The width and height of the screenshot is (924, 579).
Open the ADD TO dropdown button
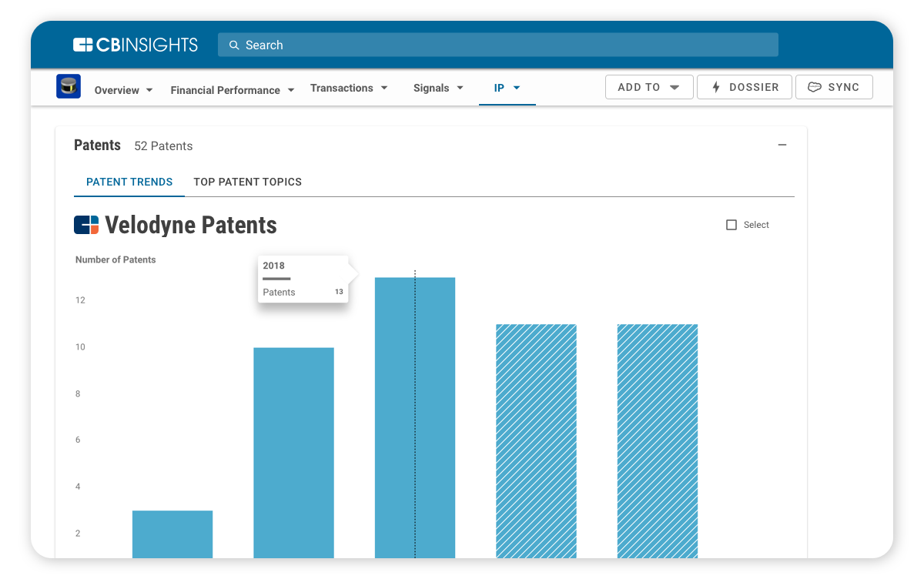click(x=649, y=87)
